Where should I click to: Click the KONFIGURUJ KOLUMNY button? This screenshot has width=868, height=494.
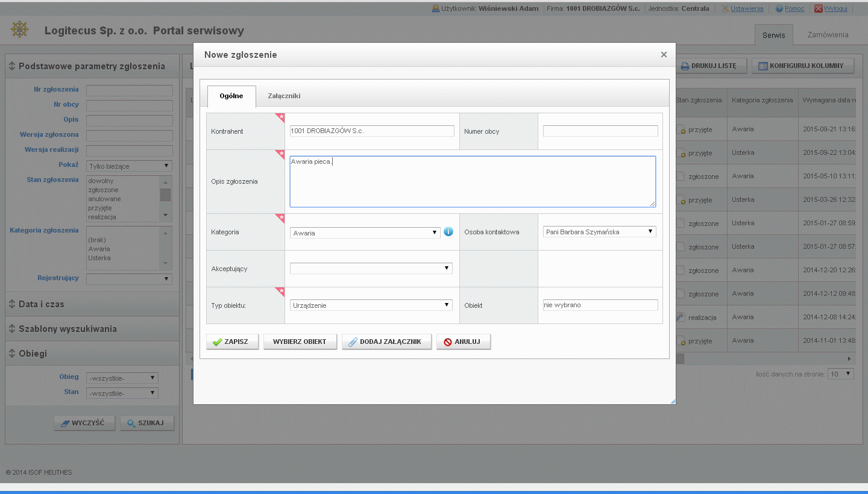[803, 66]
